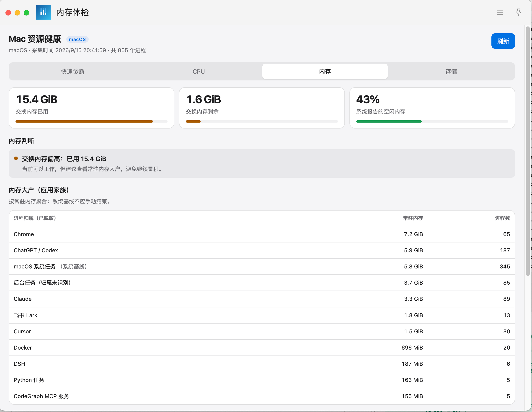Image resolution: width=532 pixels, height=412 pixels.
Task: Switch to the CPU tab
Action: click(199, 72)
